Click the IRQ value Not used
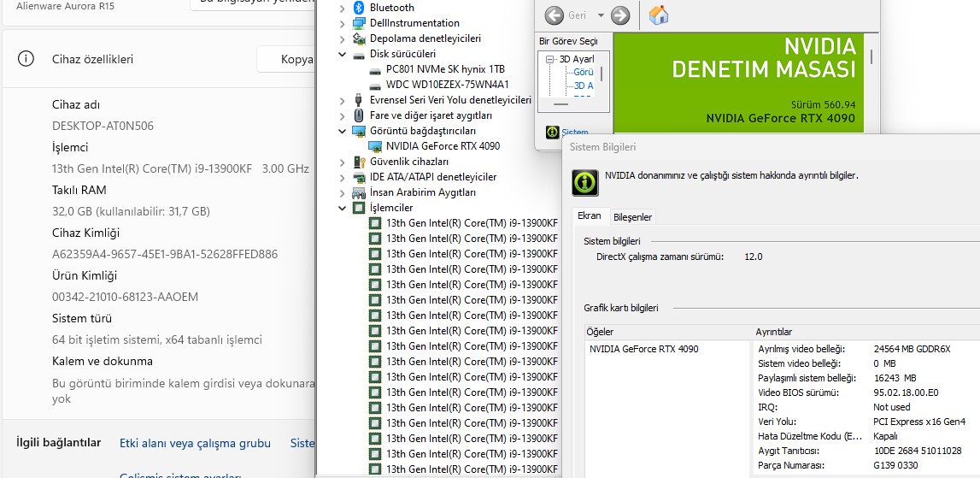980x478 pixels. pos(892,407)
